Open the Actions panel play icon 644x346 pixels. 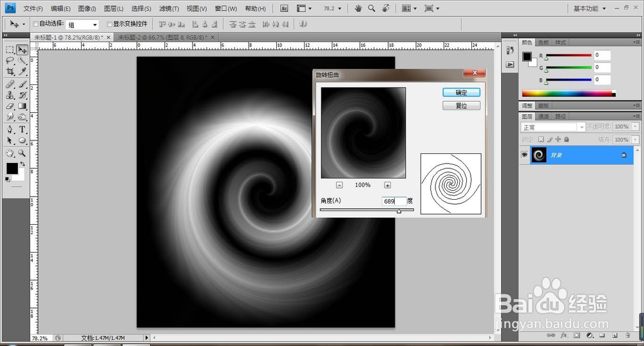coord(509,64)
